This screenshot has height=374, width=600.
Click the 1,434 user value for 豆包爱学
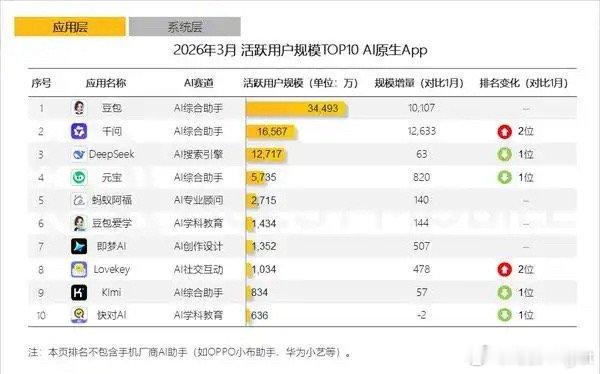[264, 224]
